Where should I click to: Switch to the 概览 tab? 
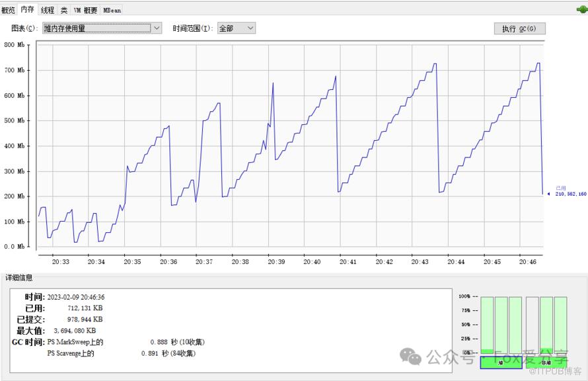(8, 10)
